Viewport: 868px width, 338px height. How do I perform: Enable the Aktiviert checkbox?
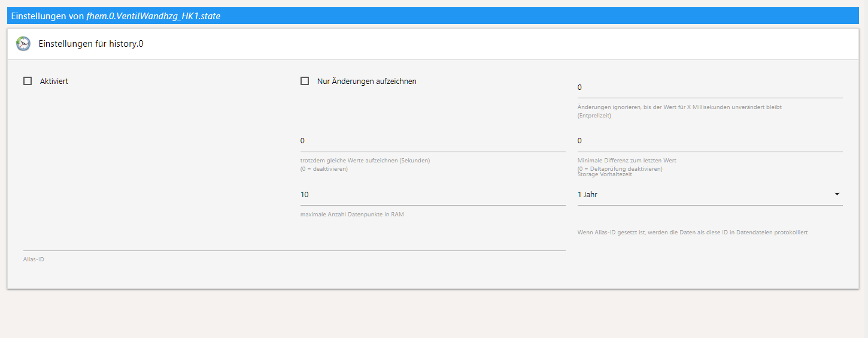pyautogui.click(x=28, y=81)
